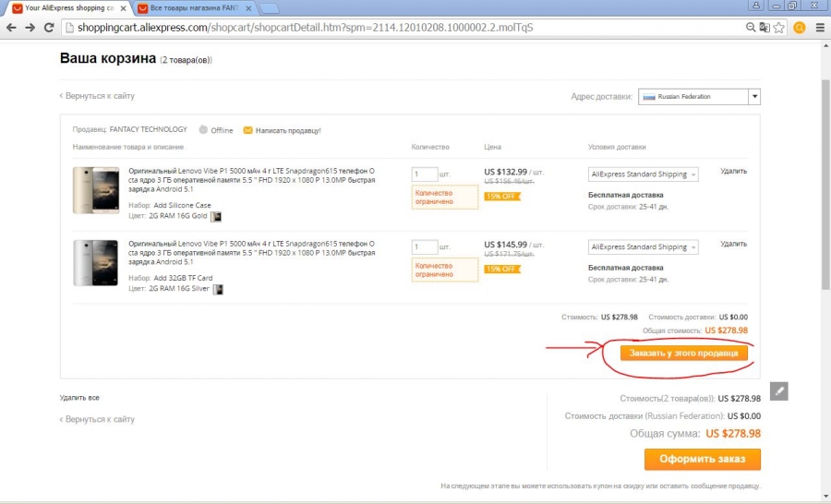This screenshot has height=504, width=831.
Task: Open the Gold Lenovo Vibe P1 product title
Action: click(x=252, y=180)
